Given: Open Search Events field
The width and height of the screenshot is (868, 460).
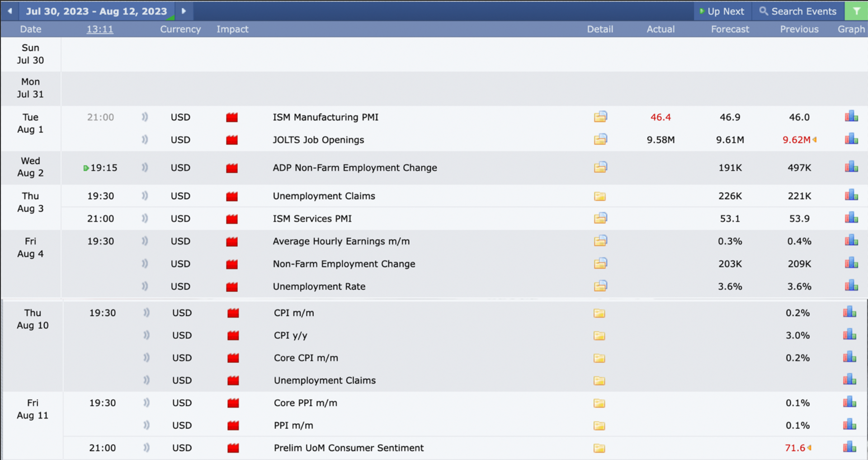Looking at the screenshot, I should pyautogui.click(x=798, y=11).
